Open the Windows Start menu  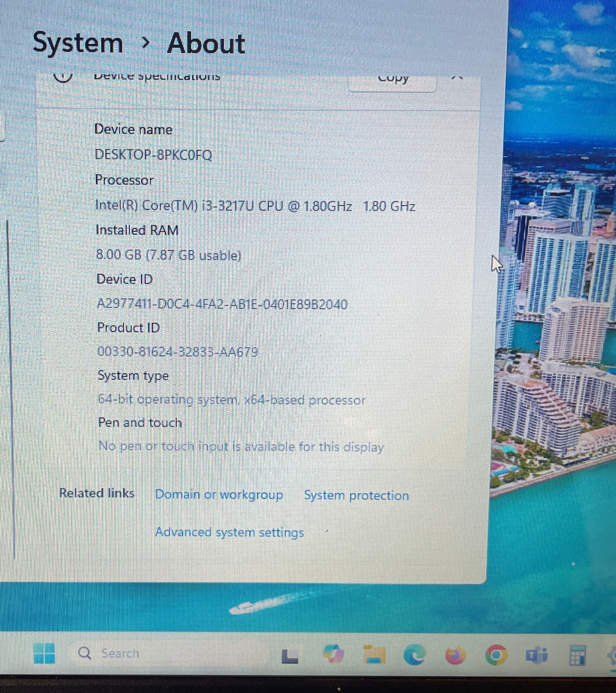click(x=44, y=653)
